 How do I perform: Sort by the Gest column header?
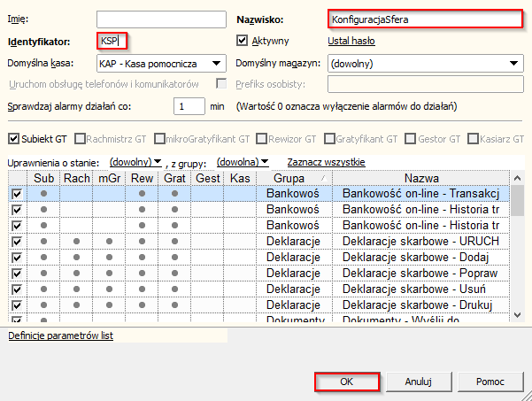(207, 178)
